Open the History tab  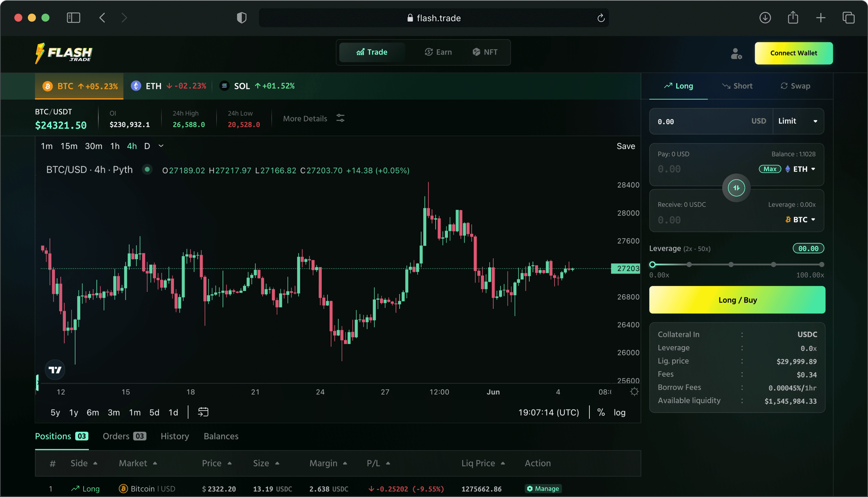[175, 436]
